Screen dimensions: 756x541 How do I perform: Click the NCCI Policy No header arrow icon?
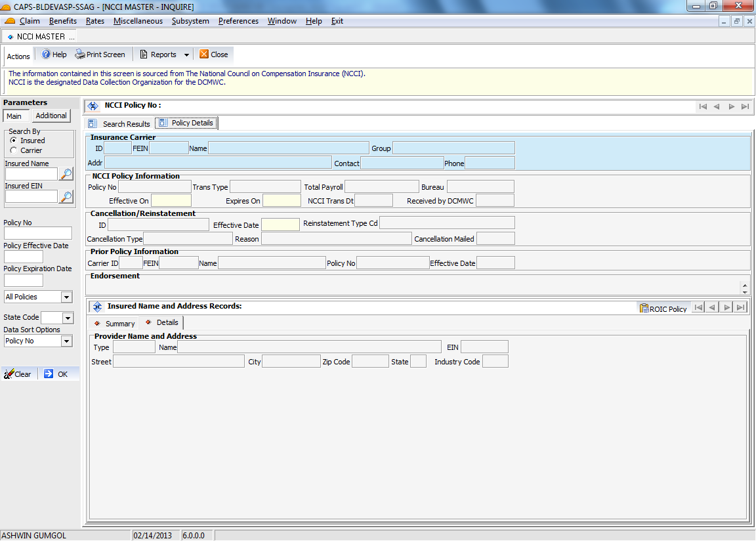tap(93, 106)
